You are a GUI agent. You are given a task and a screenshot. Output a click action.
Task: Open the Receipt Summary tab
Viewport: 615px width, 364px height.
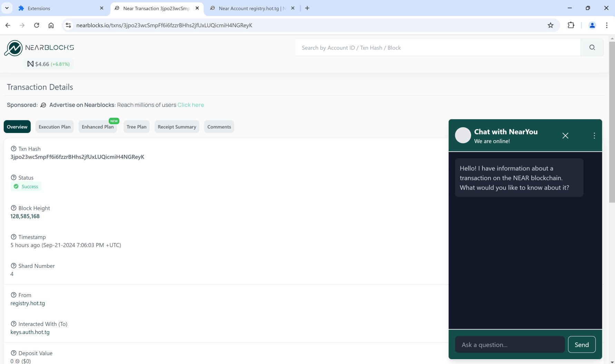[x=177, y=127]
